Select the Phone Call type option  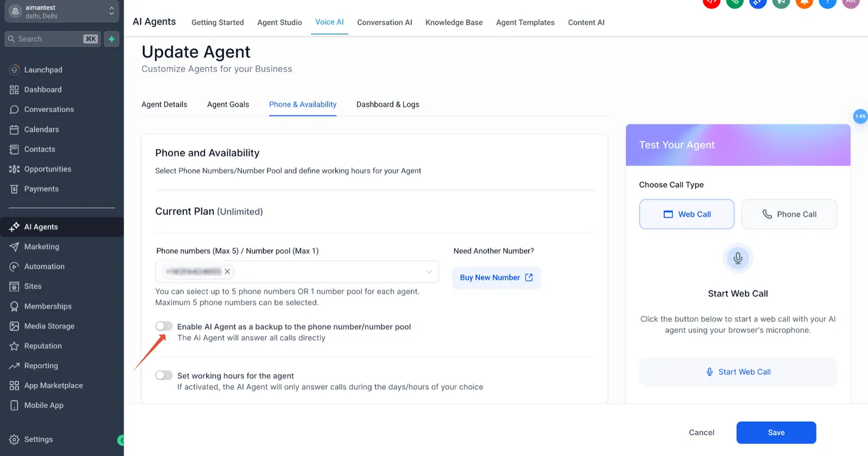(x=789, y=214)
